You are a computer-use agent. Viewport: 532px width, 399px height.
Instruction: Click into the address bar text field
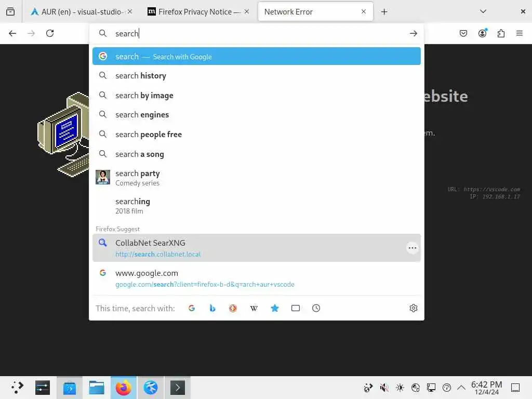(x=258, y=33)
